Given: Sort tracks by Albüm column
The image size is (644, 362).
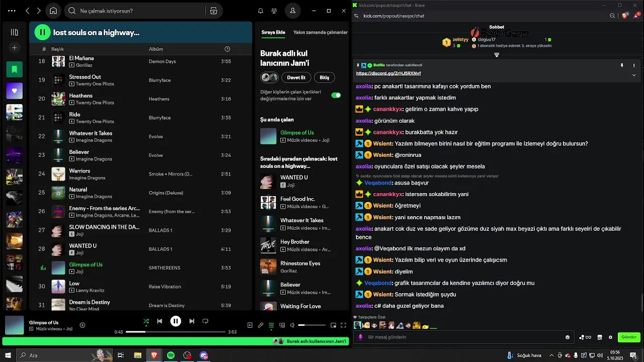Looking at the screenshot, I should click(x=156, y=49).
